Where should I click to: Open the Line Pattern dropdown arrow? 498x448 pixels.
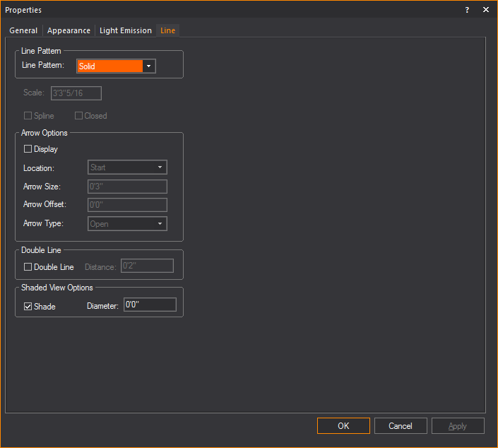148,66
